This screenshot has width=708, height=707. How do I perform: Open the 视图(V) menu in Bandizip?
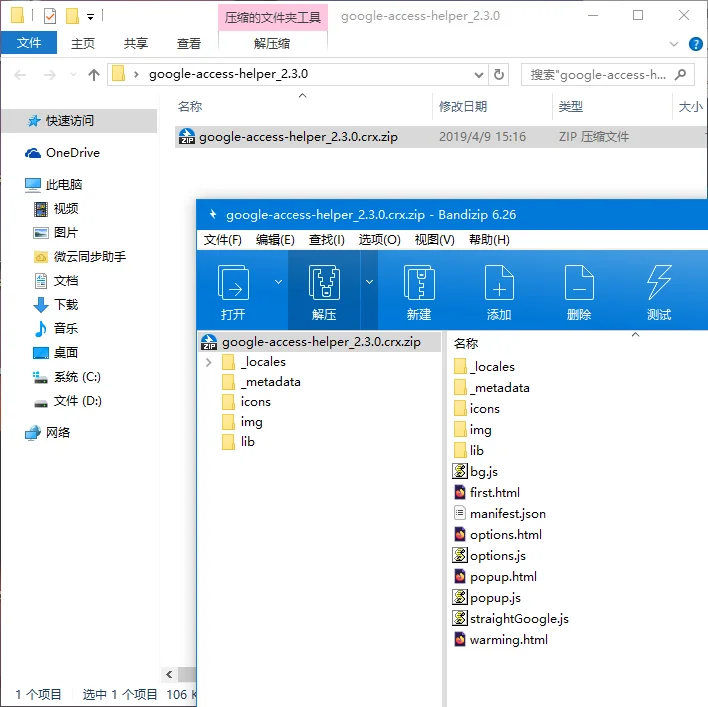(x=434, y=240)
